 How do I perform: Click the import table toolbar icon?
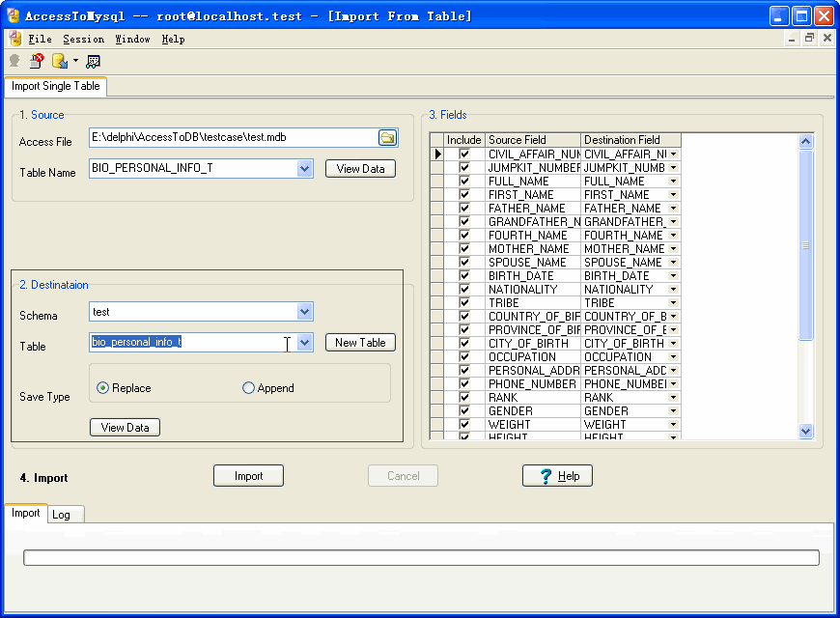click(60, 61)
